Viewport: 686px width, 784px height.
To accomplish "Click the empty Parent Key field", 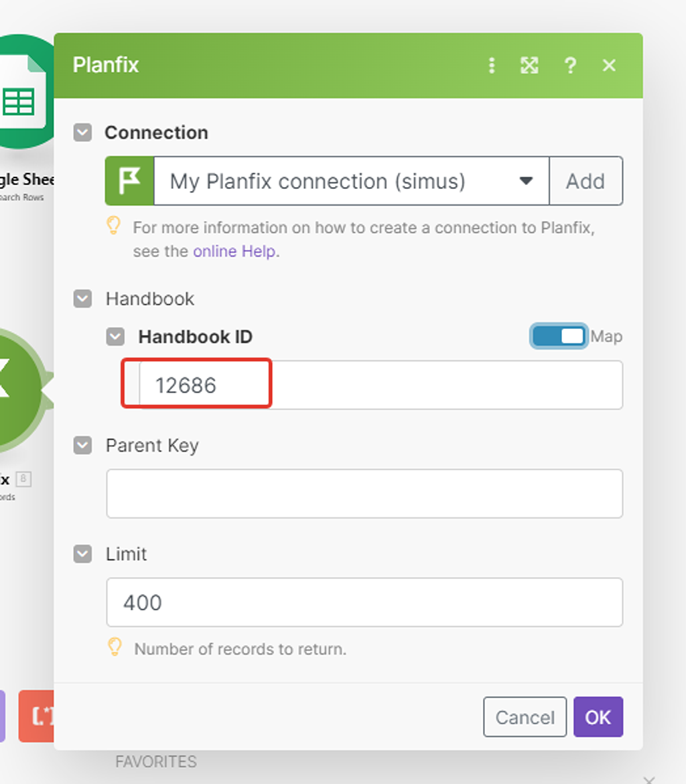I will [x=364, y=493].
